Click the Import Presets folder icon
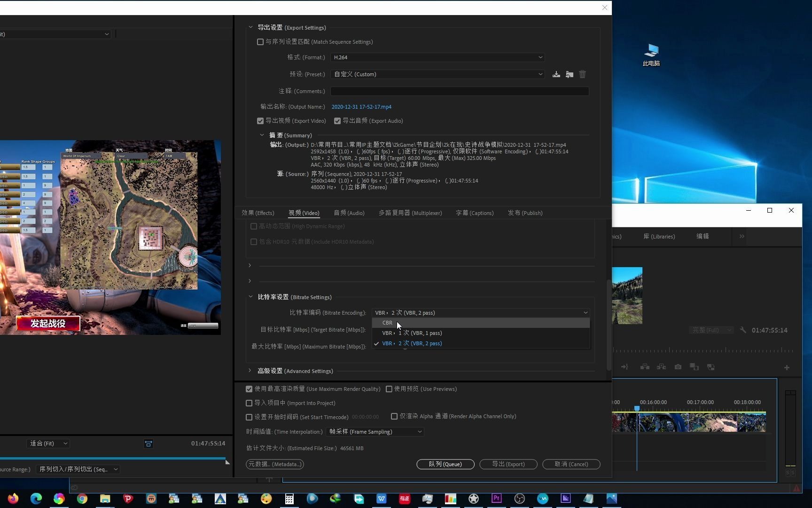Image resolution: width=812 pixels, height=508 pixels. pyautogui.click(x=569, y=74)
